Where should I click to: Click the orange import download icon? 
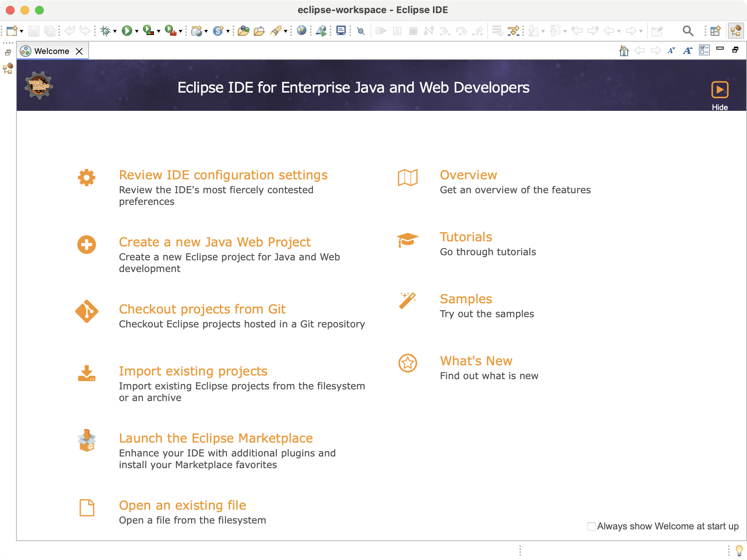[x=86, y=373]
